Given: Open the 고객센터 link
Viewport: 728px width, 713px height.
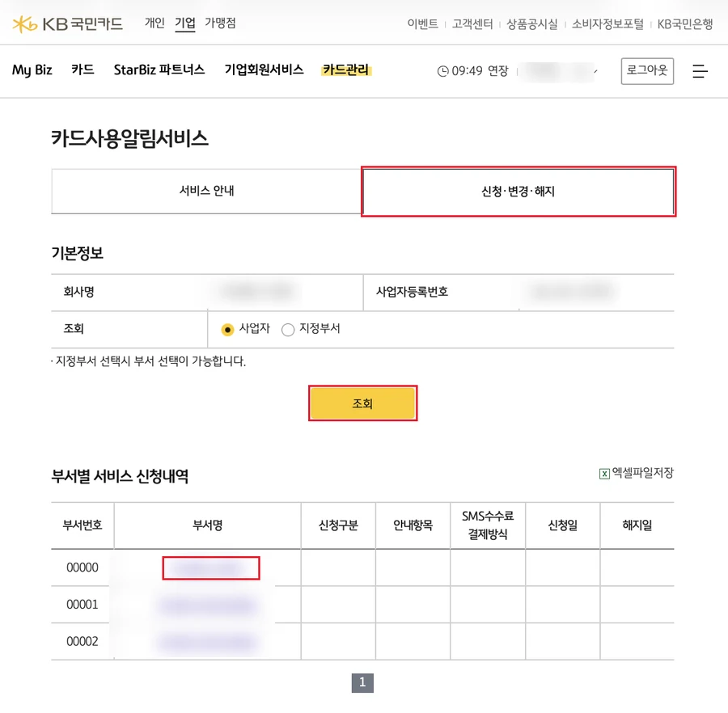Looking at the screenshot, I should point(472,24).
